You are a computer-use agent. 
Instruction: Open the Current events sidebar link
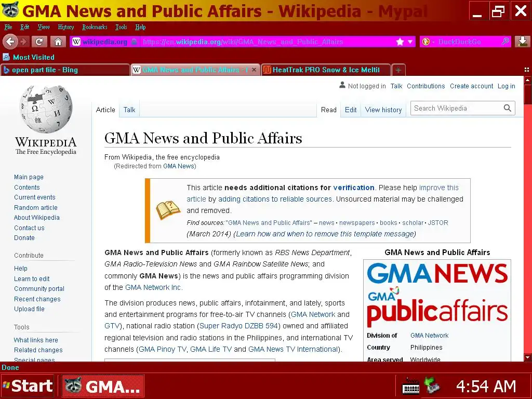pos(35,197)
